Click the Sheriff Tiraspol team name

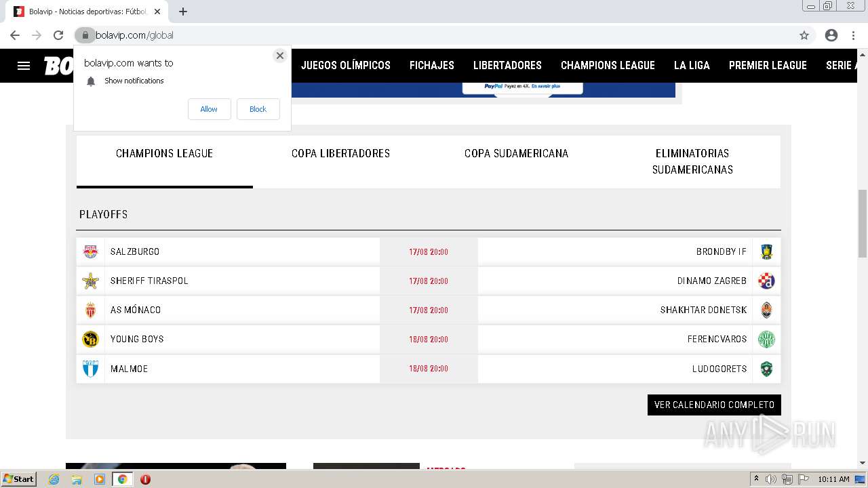click(x=149, y=281)
